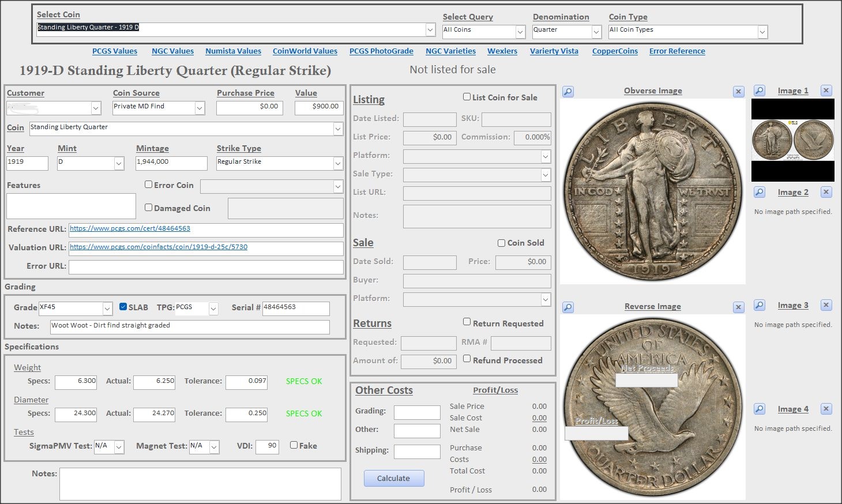Follow PCGS coinfacts Valuation URL
Viewport: 842px width, 504px height.
point(159,247)
